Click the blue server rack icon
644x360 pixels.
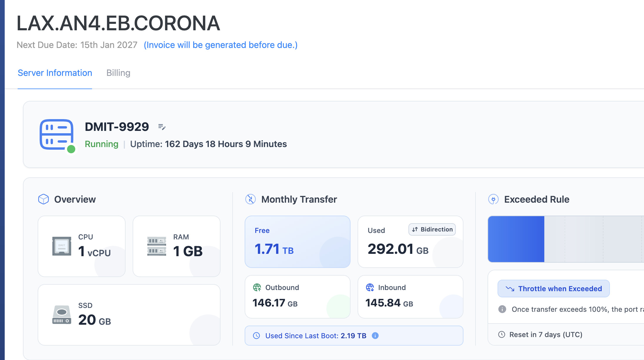click(x=56, y=134)
